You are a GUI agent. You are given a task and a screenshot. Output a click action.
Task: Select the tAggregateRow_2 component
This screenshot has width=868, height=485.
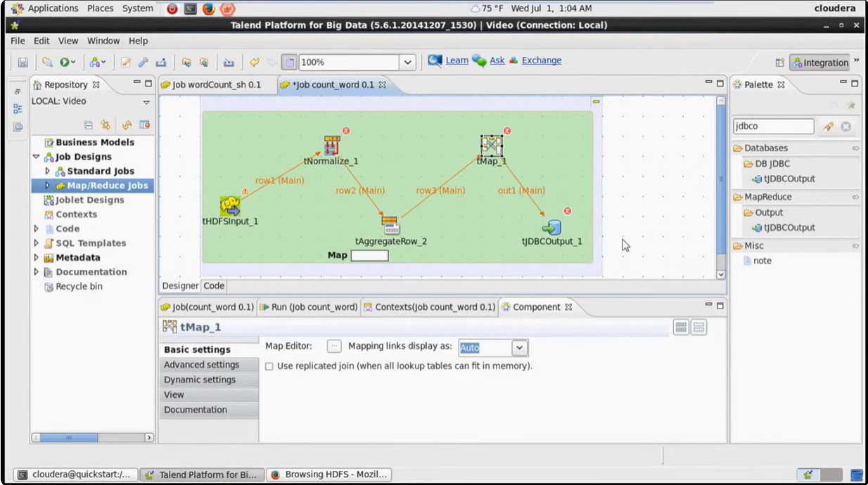[x=390, y=226]
